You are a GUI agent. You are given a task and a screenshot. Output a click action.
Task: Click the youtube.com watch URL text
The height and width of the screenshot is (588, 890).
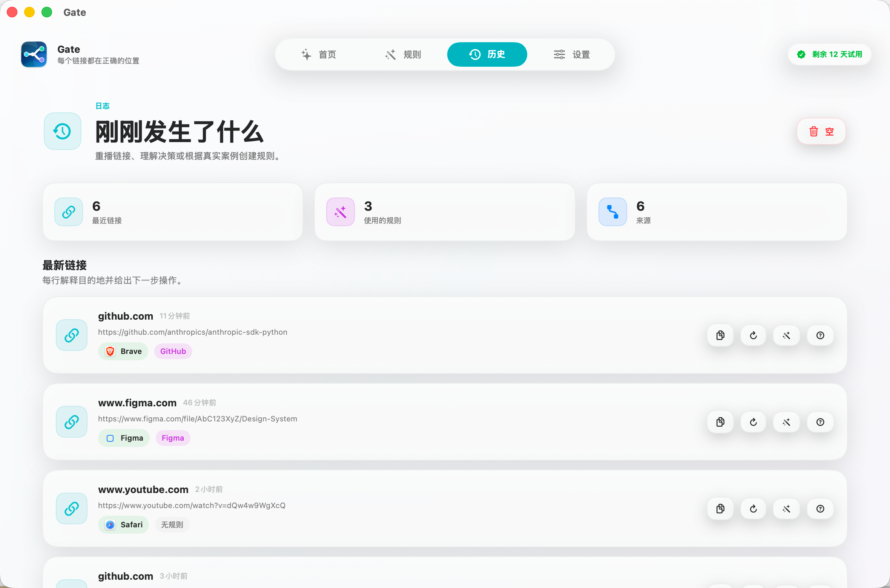(x=192, y=505)
